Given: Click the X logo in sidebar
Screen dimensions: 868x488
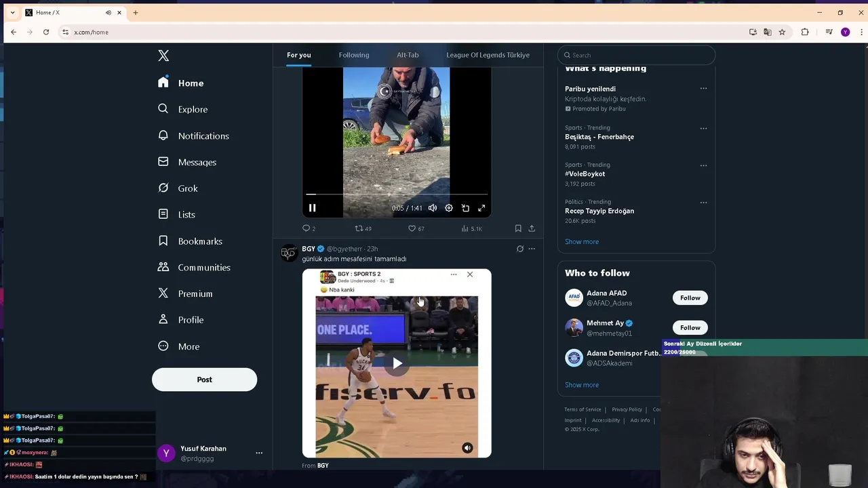Looking at the screenshot, I should 163,56.
